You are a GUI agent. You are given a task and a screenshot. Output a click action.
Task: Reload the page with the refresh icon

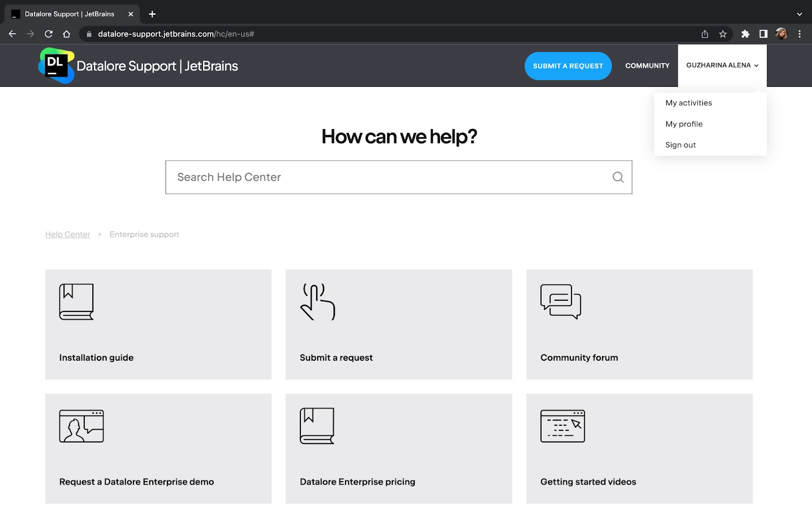49,34
